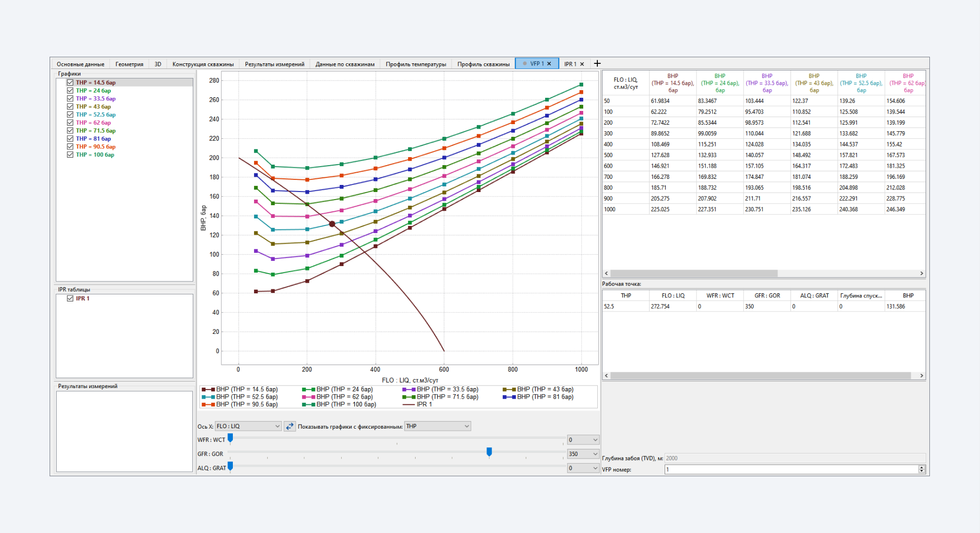Click the working point marker on chart

click(x=332, y=224)
